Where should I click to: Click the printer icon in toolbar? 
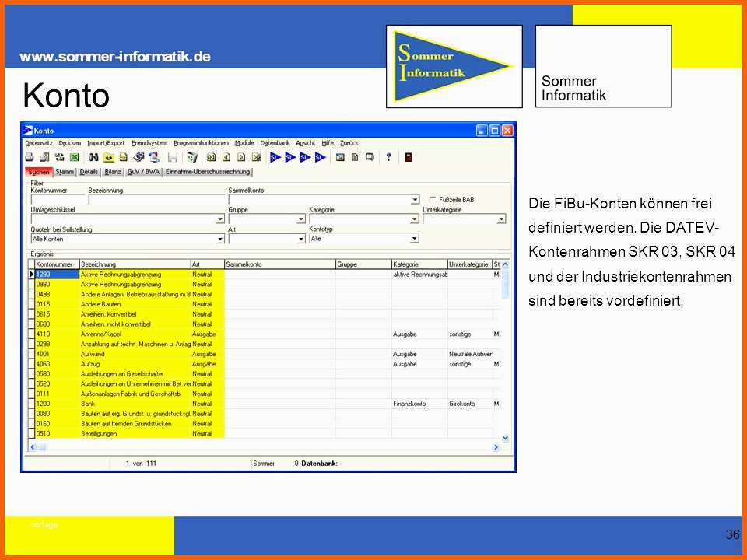(30, 157)
